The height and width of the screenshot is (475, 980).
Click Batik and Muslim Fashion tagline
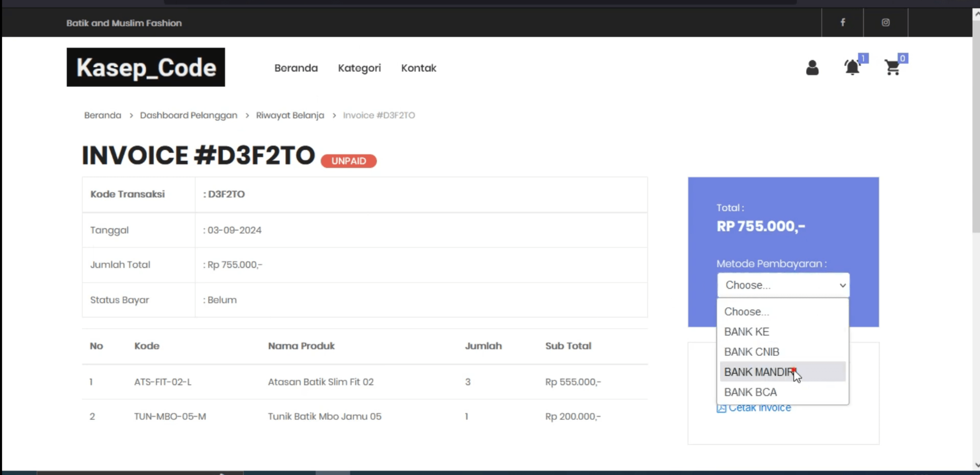(124, 23)
